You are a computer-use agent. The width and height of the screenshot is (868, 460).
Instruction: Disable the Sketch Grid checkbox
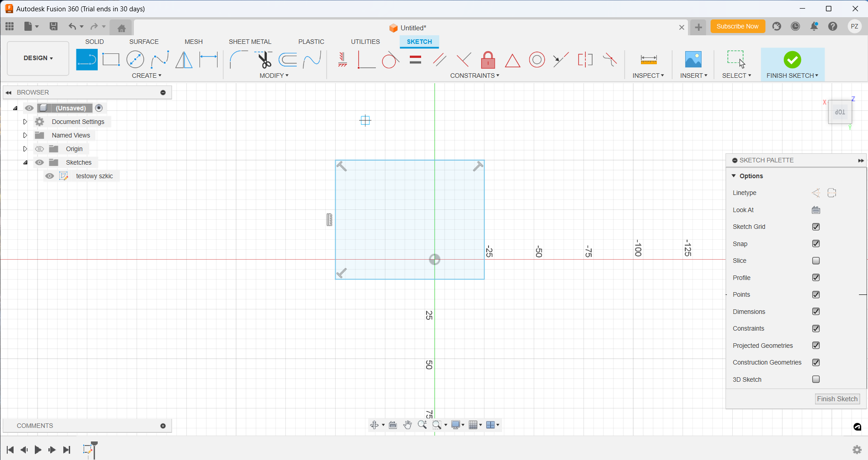[816, 227]
